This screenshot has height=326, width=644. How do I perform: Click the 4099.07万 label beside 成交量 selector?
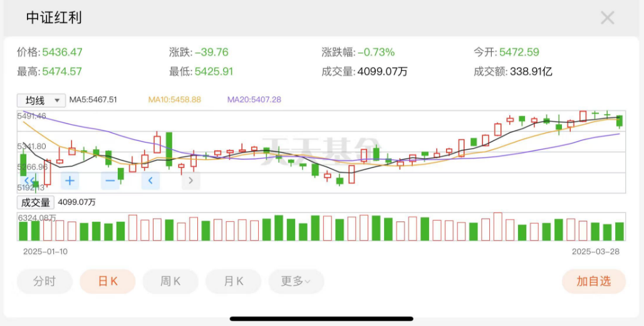pos(77,202)
